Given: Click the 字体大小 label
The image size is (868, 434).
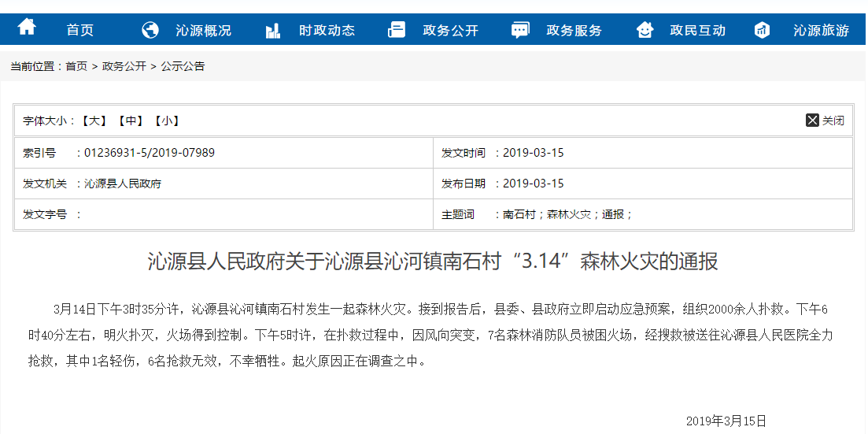Looking at the screenshot, I should [45, 121].
